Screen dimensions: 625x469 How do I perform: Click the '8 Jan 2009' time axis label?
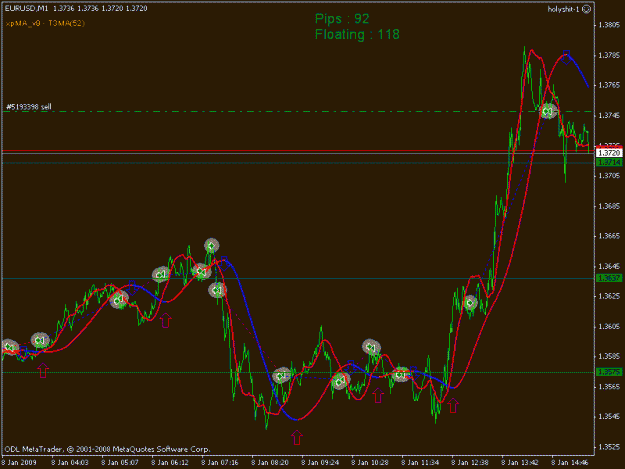pyautogui.click(x=19, y=463)
